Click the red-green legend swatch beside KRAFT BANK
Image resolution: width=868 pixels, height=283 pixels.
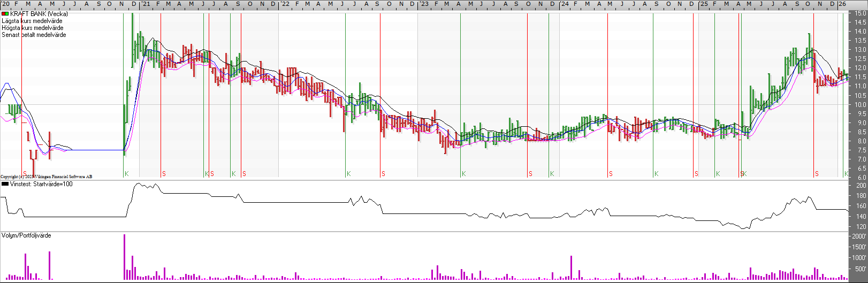click(5, 14)
